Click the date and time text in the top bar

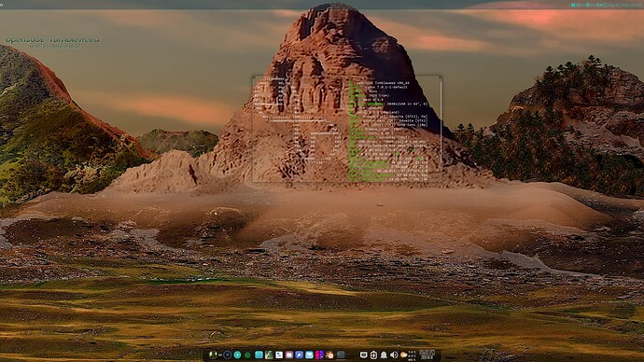[x=624, y=5]
